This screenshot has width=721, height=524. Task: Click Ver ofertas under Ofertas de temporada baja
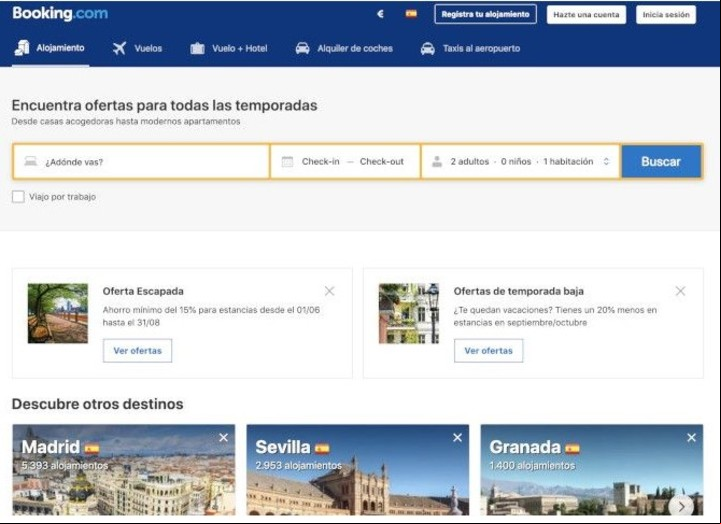click(488, 351)
